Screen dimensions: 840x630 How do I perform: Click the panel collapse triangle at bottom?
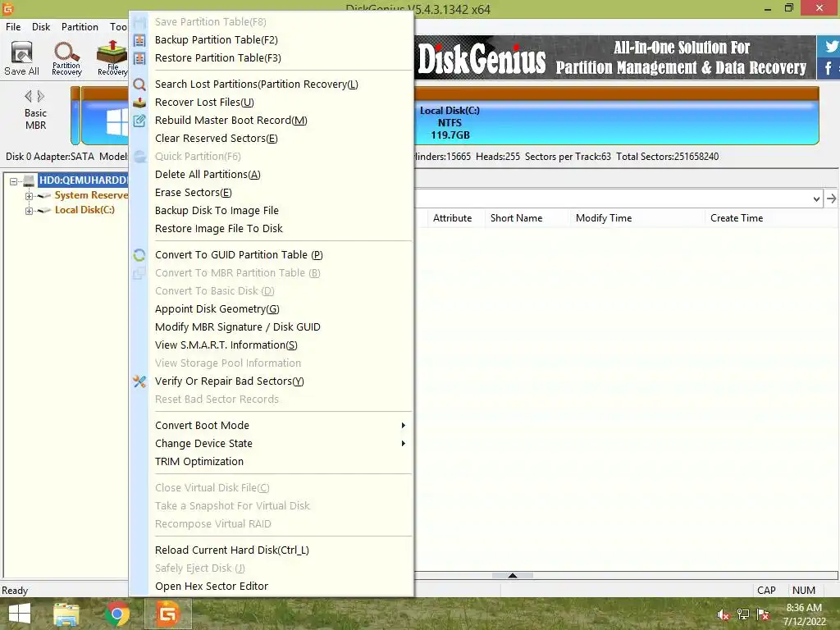coord(512,575)
